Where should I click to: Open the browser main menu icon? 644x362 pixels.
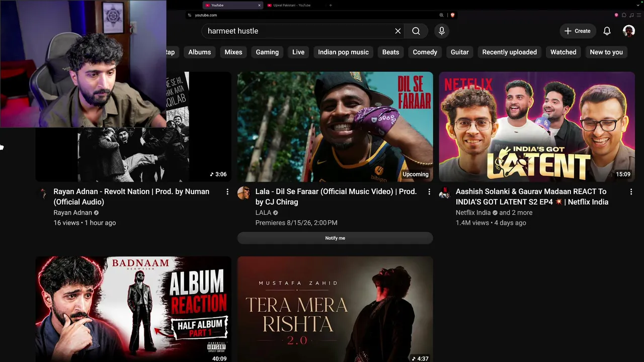pyautogui.click(x=639, y=15)
